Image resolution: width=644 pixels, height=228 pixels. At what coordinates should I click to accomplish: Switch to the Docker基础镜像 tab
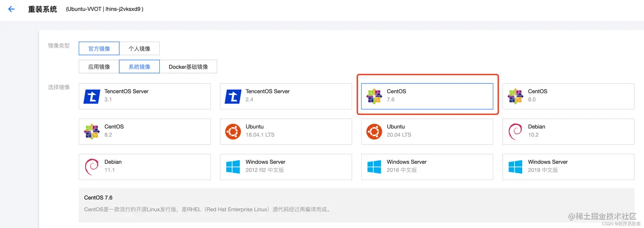pos(188,67)
